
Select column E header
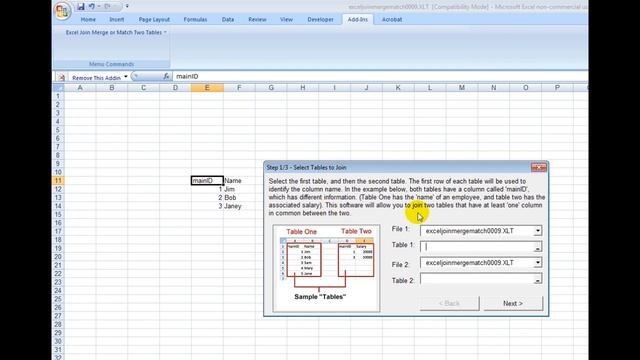(x=207, y=88)
